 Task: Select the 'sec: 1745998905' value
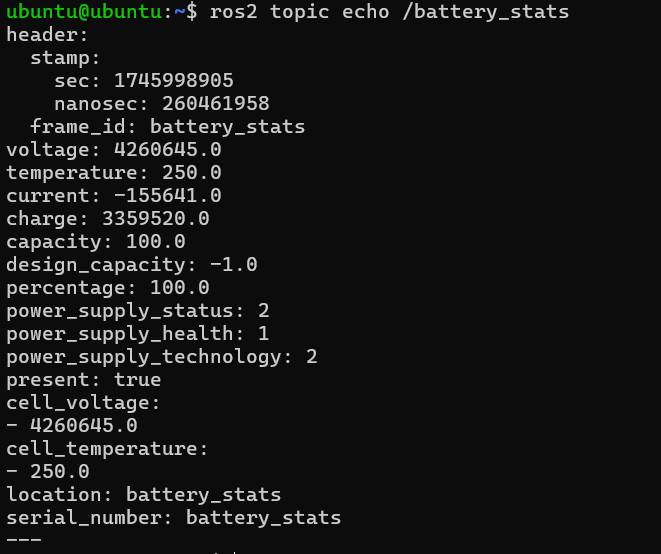click(144, 81)
